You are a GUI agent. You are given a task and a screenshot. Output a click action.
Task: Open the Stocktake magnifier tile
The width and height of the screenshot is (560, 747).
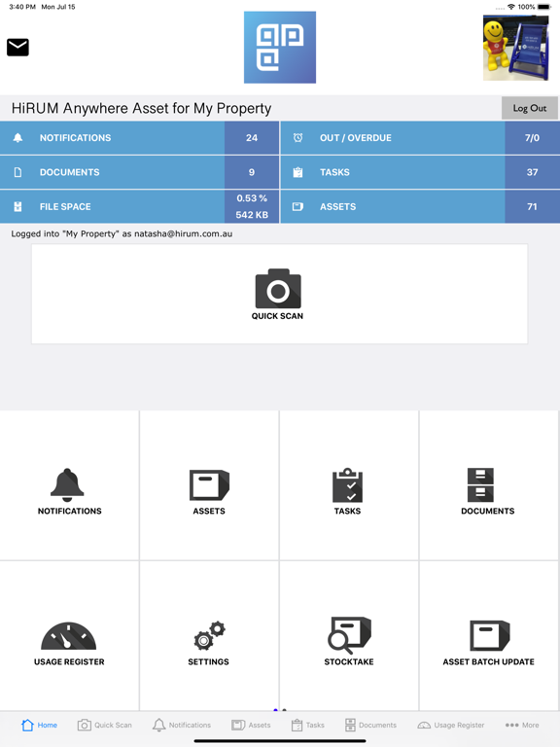click(349, 635)
